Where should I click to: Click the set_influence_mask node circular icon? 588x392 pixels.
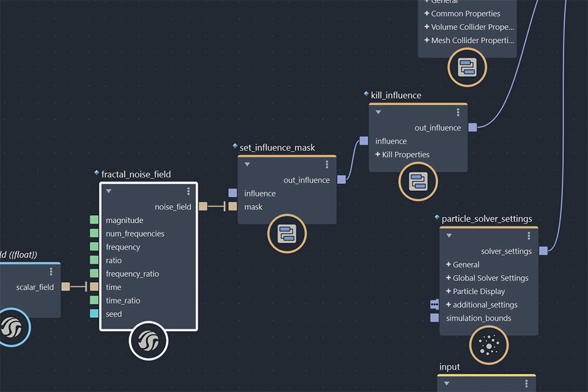(x=287, y=233)
